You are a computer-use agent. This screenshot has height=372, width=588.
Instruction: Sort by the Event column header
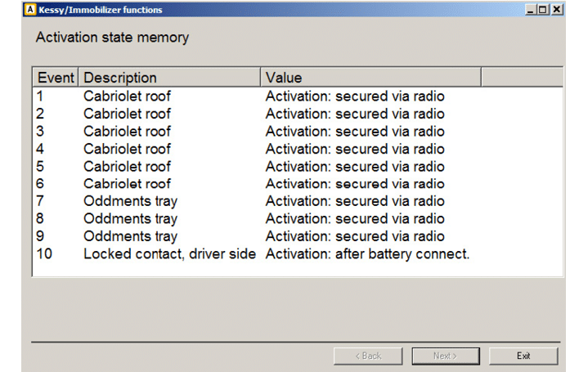click(56, 78)
